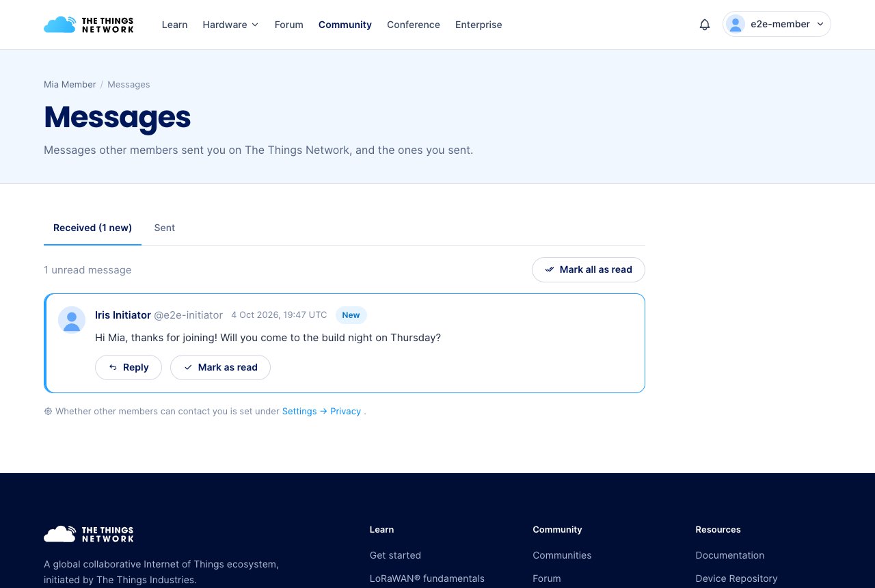Open the e2e-member account dropdown arrow
Image resolution: width=875 pixels, height=588 pixels.
point(820,24)
